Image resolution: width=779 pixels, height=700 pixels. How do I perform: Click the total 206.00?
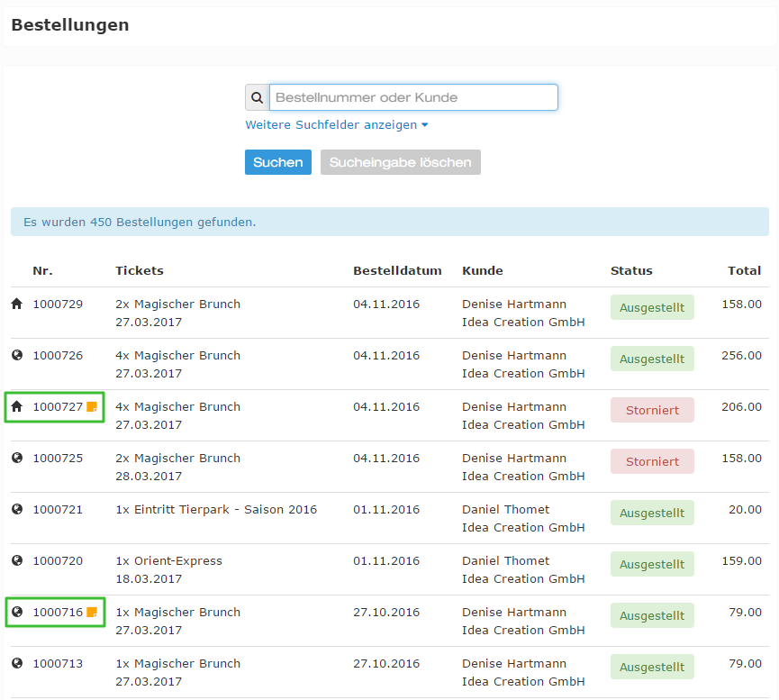[x=741, y=406]
